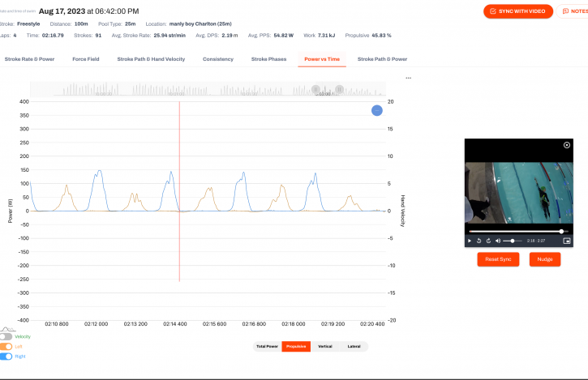This screenshot has width=588, height=380.
Task: Select Stroke Path & Hand Velocity tab
Action: 151,59
